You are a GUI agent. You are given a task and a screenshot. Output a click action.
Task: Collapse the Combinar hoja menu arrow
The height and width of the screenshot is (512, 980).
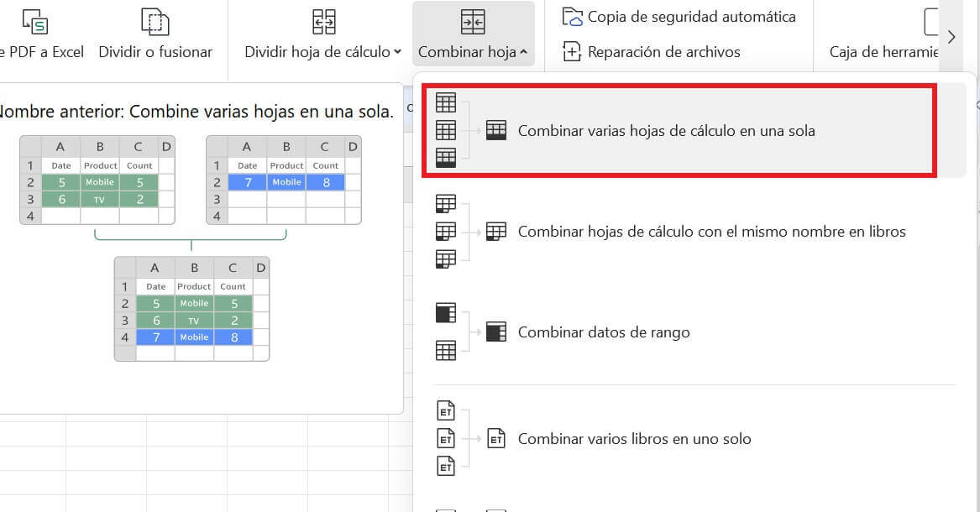(524, 52)
